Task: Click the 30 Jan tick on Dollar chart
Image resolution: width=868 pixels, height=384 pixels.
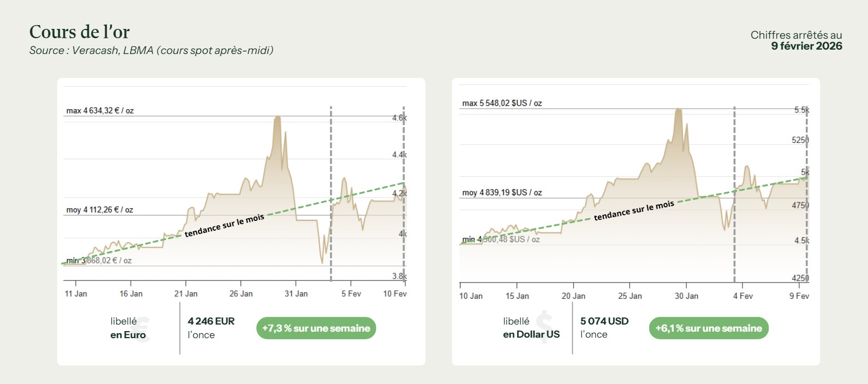Action: [686, 296]
